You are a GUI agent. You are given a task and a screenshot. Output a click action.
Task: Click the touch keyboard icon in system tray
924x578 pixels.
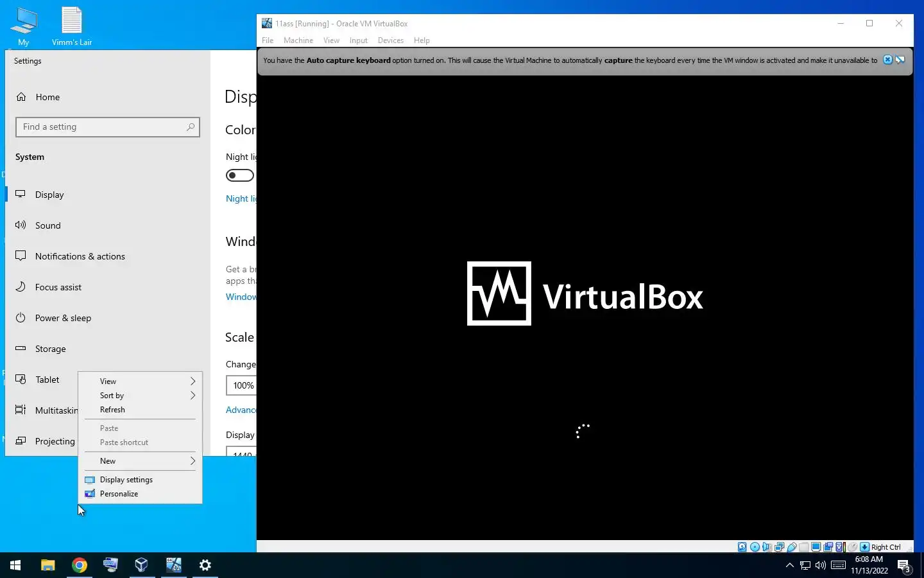coord(838,565)
